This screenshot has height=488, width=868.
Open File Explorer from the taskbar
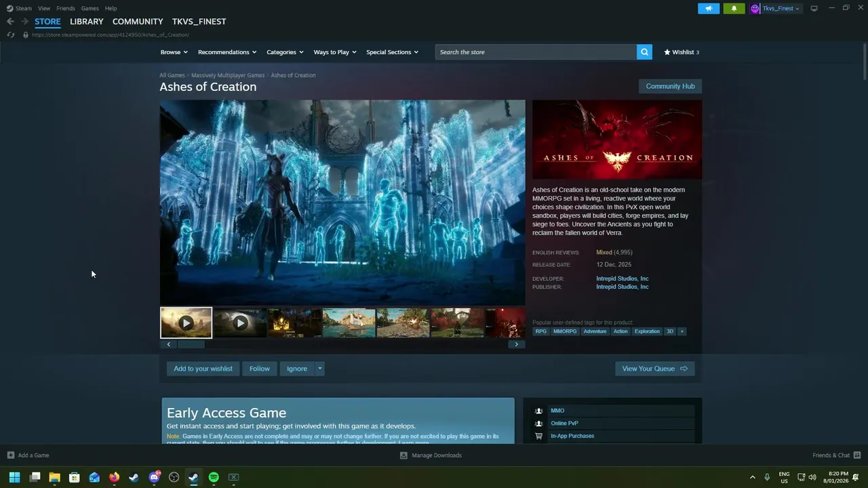[54, 477]
